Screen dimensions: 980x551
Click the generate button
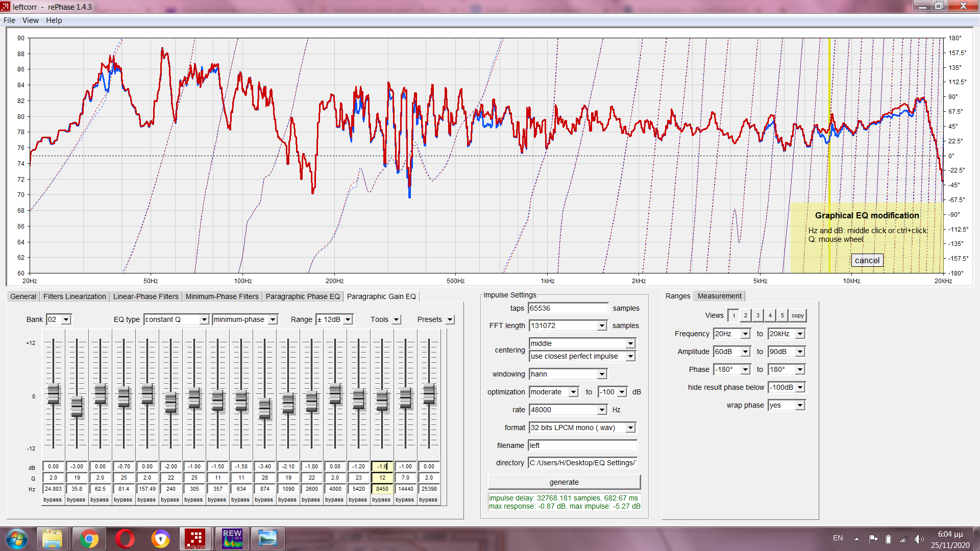[x=563, y=482]
